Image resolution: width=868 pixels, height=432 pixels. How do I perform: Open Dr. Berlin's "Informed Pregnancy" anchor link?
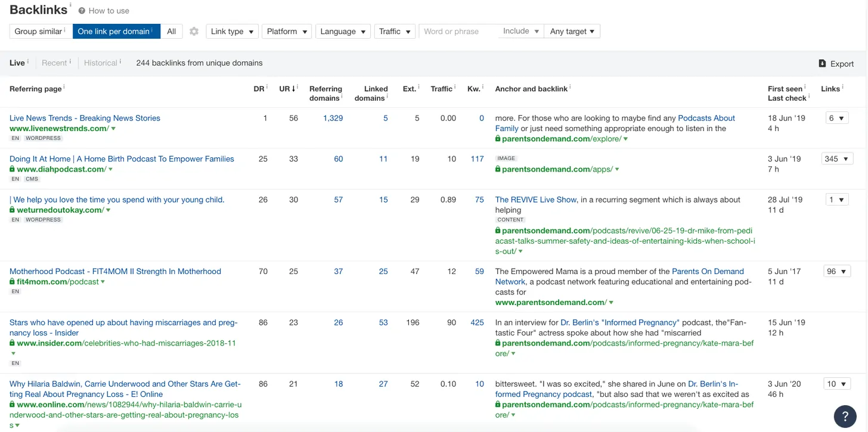tap(619, 323)
